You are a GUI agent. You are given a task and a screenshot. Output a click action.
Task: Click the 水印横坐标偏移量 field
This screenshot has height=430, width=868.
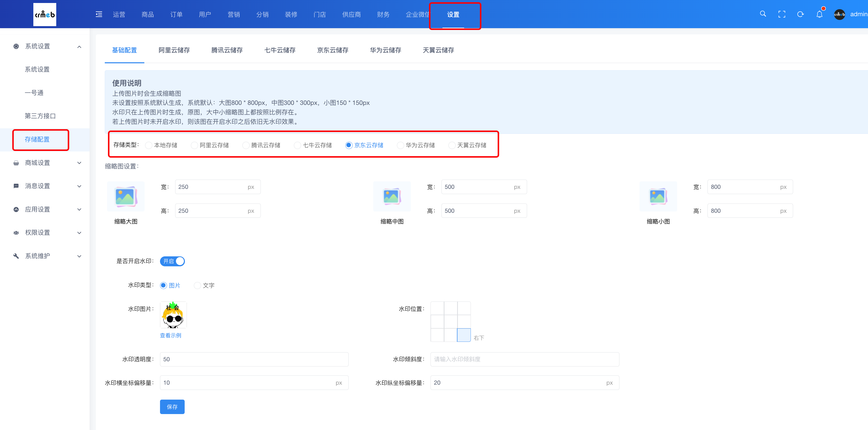(254, 383)
